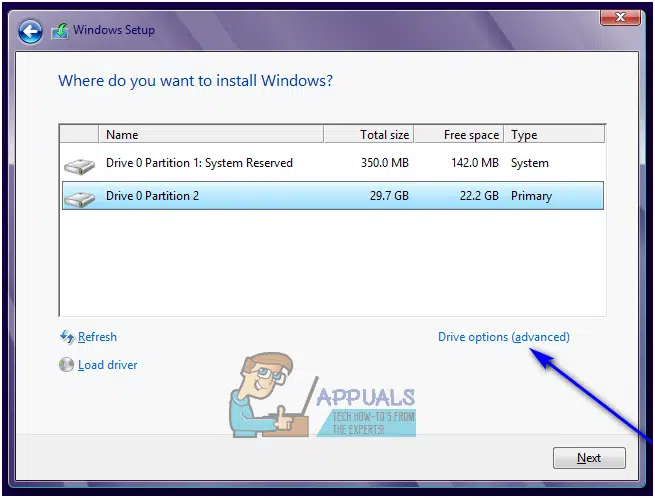Click the Refresh arrows icon
Screen dimensions: 655x498
click(x=67, y=337)
